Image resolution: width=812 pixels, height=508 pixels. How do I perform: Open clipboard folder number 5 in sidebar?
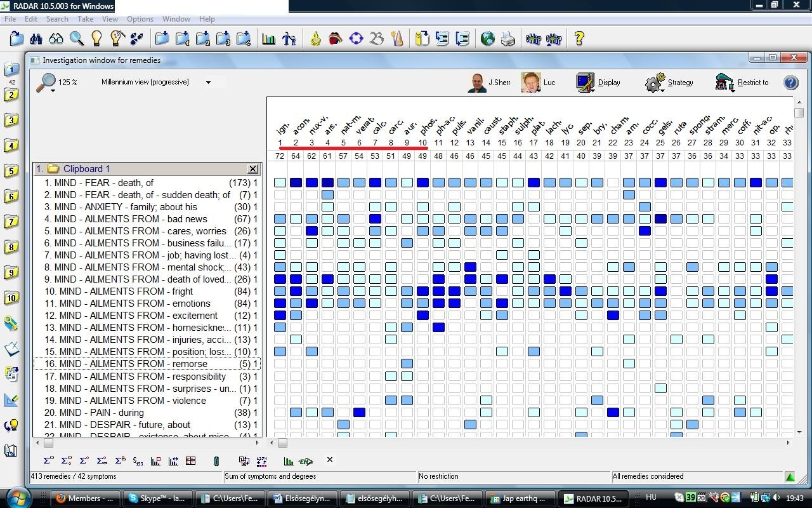coord(11,171)
